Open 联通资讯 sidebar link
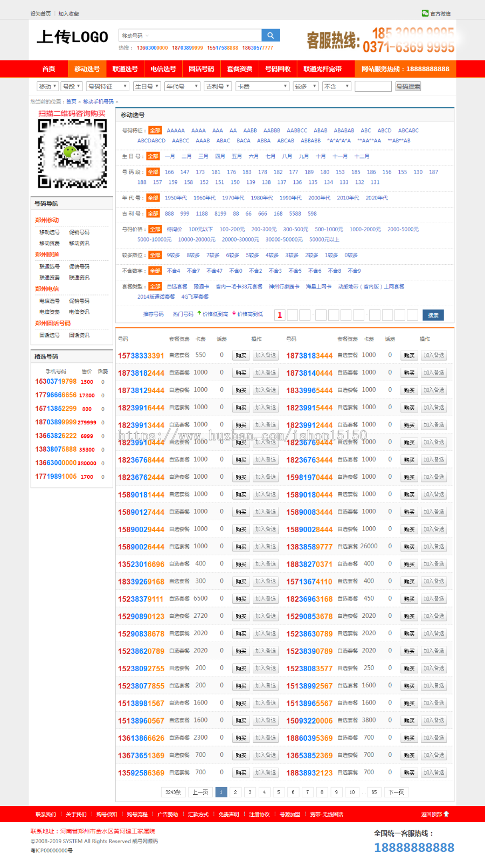 click(x=79, y=278)
